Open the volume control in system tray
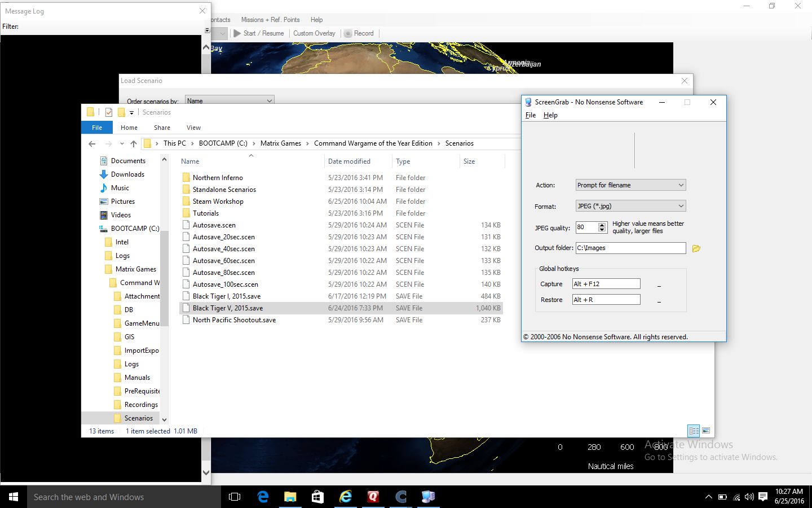Screen dimensions: 812x508 tap(749, 497)
